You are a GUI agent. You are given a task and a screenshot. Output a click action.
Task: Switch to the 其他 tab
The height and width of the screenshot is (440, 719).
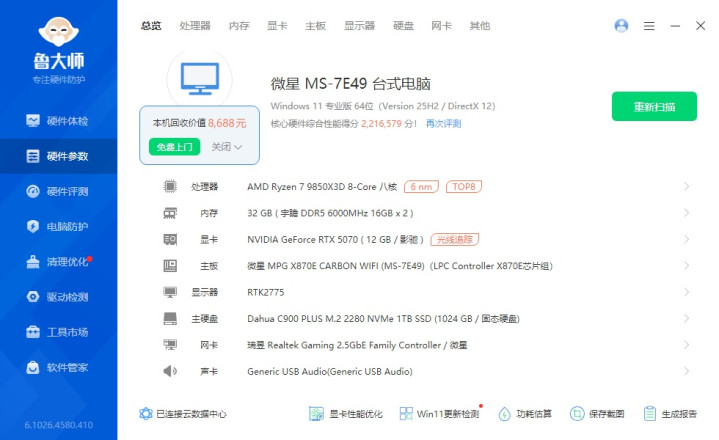click(x=480, y=26)
